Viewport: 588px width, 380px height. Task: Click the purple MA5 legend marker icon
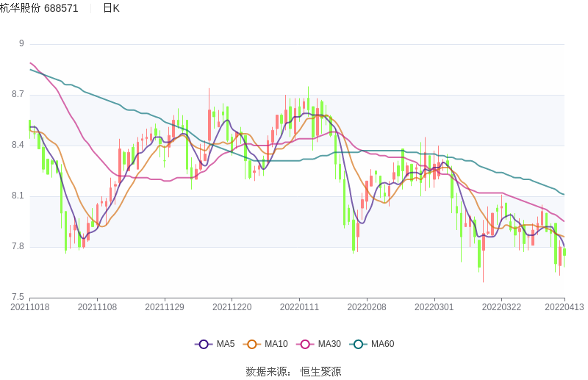tap(204, 344)
